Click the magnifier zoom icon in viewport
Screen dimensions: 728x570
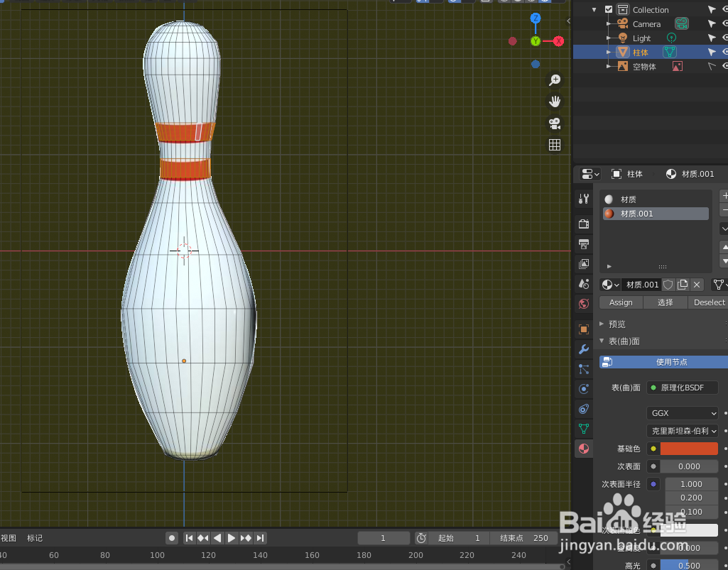554,80
